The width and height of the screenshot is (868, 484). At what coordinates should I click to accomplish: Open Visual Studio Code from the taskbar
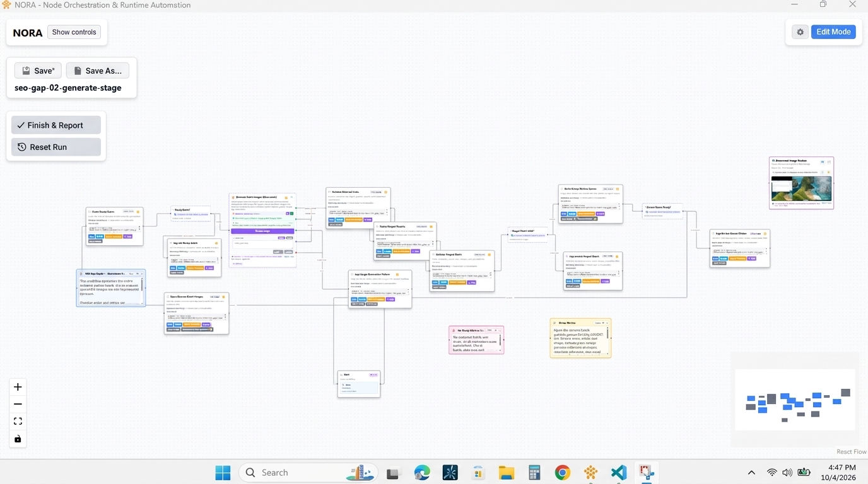[619, 473]
